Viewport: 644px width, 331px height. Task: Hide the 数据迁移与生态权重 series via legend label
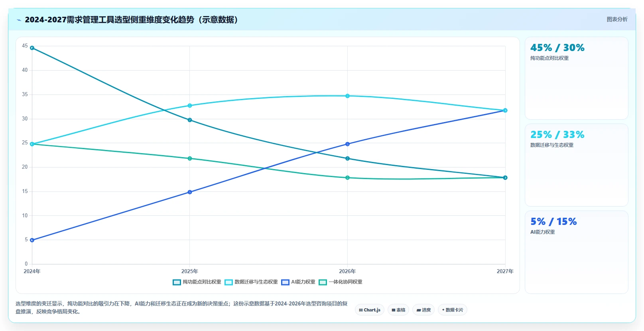click(x=256, y=282)
